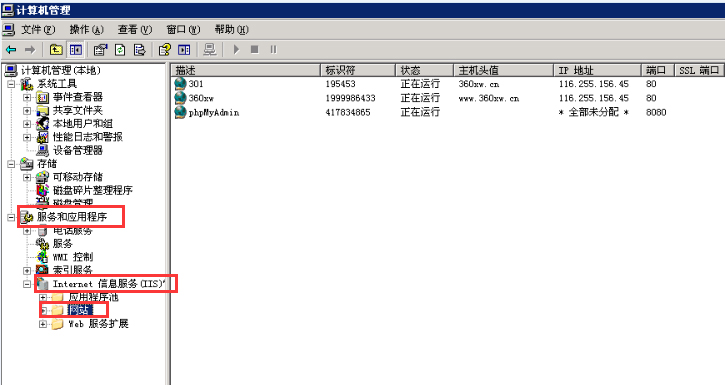725x385 pixels.
Task: Click the 本地用户和组 users icon
Action: tap(43, 123)
